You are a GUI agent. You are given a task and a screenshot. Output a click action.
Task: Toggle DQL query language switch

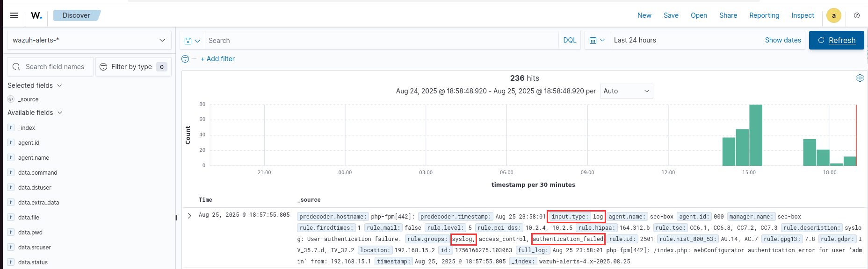pos(569,41)
